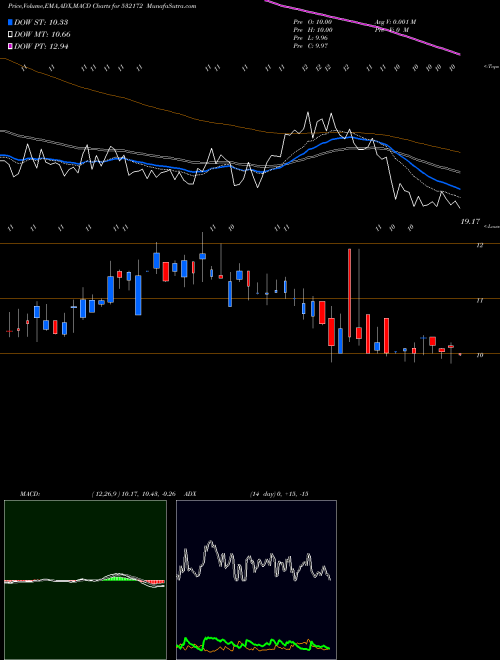
Task: Click the tallest red candlestick in the price chart
Action: click(349, 293)
